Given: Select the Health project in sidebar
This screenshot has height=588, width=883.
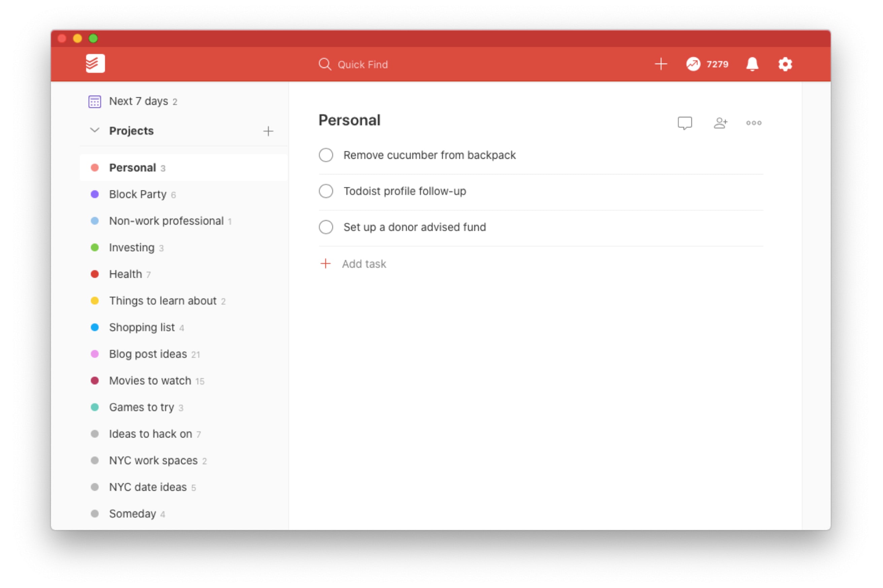Looking at the screenshot, I should 126,274.
